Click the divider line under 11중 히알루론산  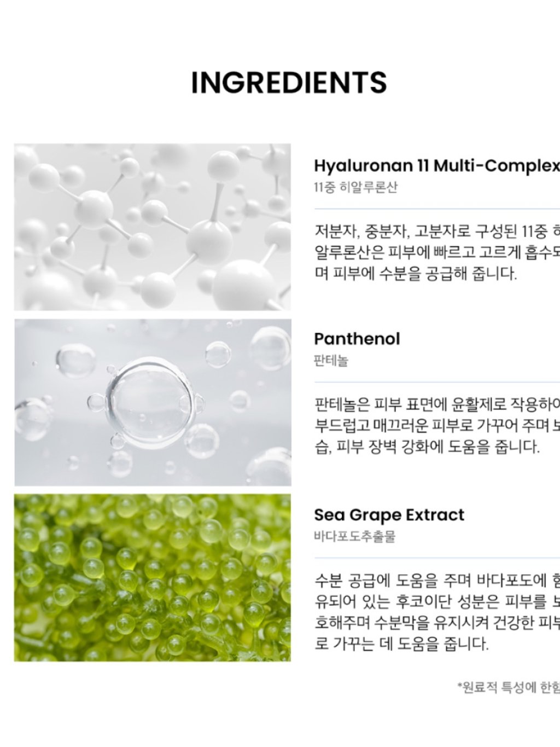click(437, 209)
